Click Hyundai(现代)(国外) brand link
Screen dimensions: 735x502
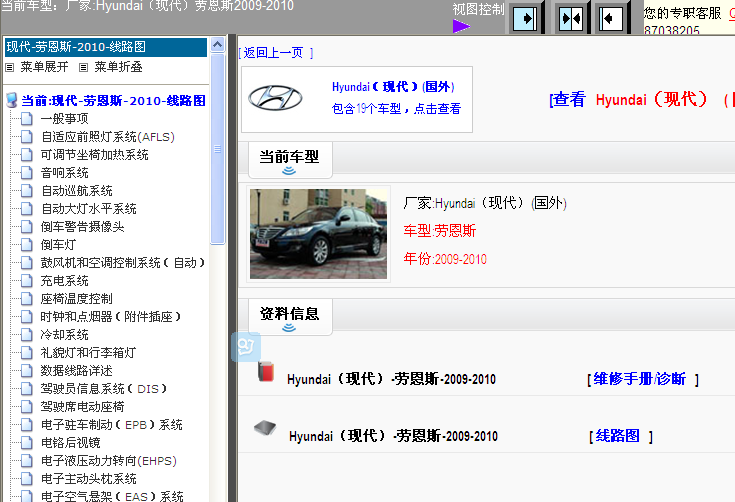click(x=393, y=87)
